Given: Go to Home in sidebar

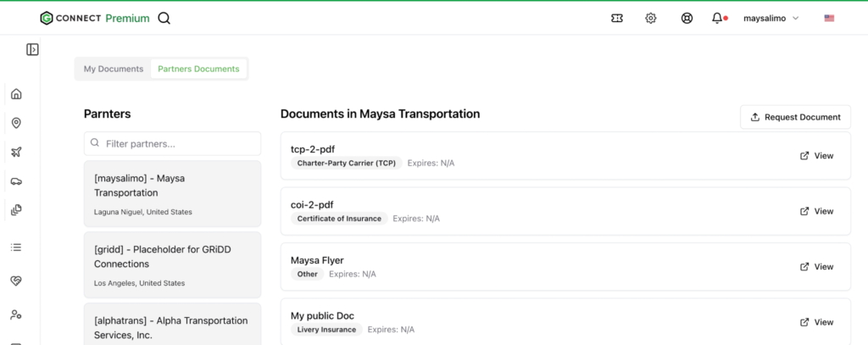Looking at the screenshot, I should (x=17, y=93).
